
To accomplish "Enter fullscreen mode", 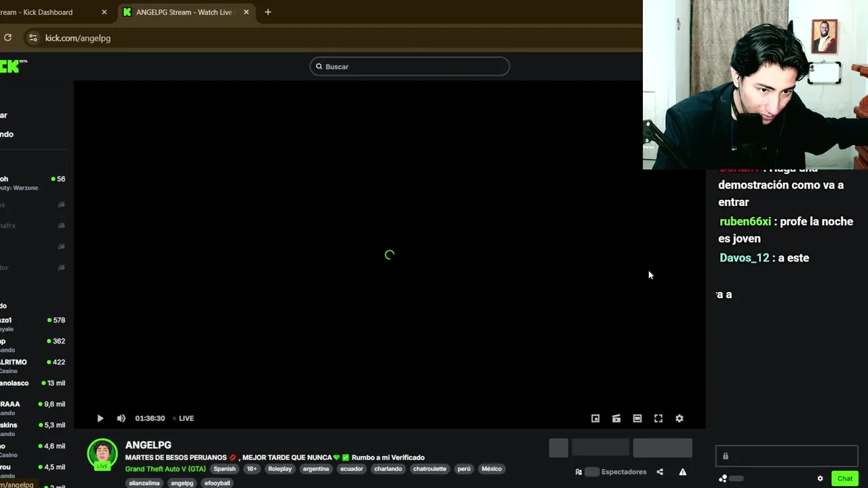I will click(658, 418).
